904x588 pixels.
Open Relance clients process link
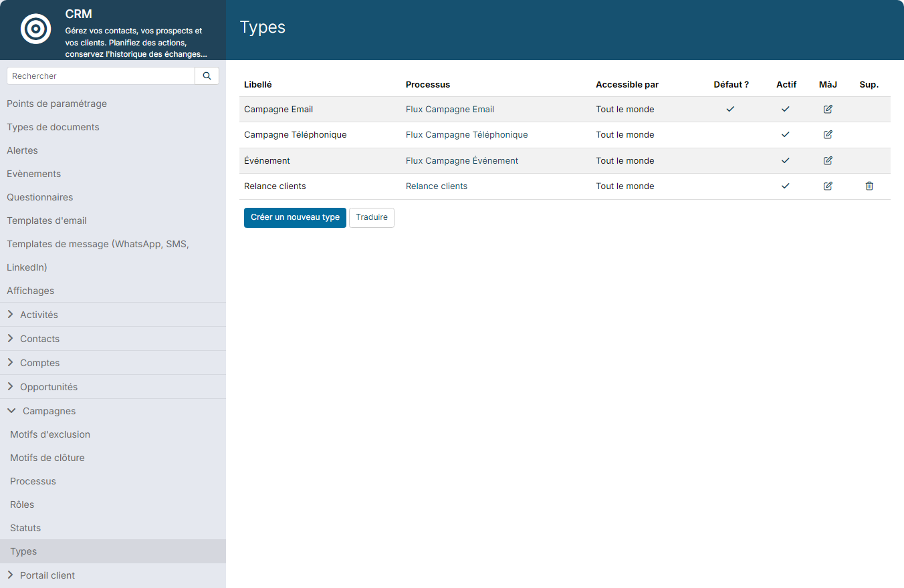(437, 186)
